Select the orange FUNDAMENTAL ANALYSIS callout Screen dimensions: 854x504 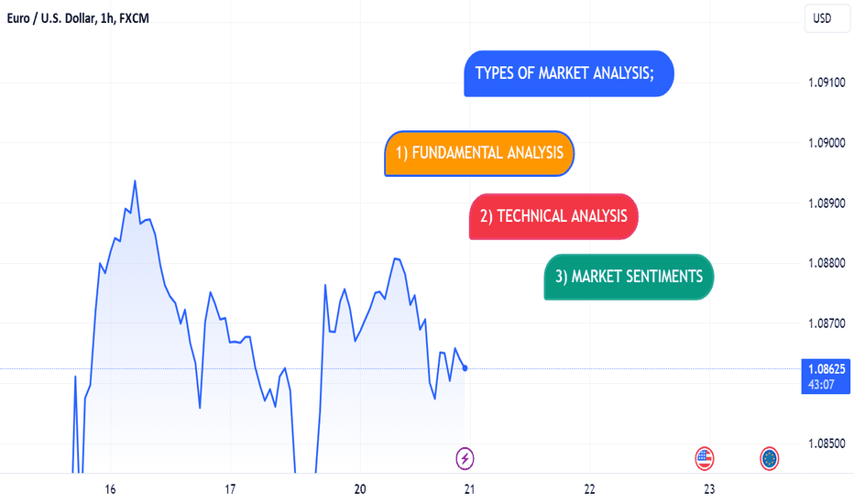pyautogui.click(x=479, y=153)
